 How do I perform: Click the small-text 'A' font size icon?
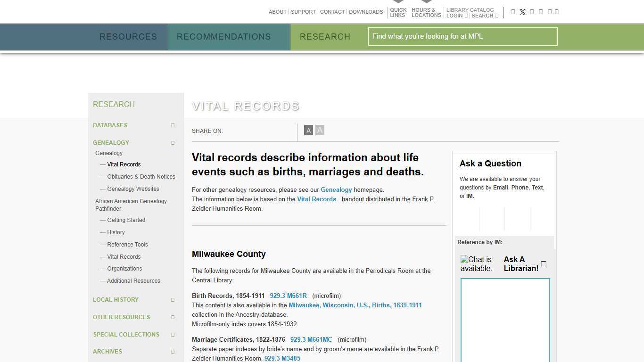[x=308, y=131]
